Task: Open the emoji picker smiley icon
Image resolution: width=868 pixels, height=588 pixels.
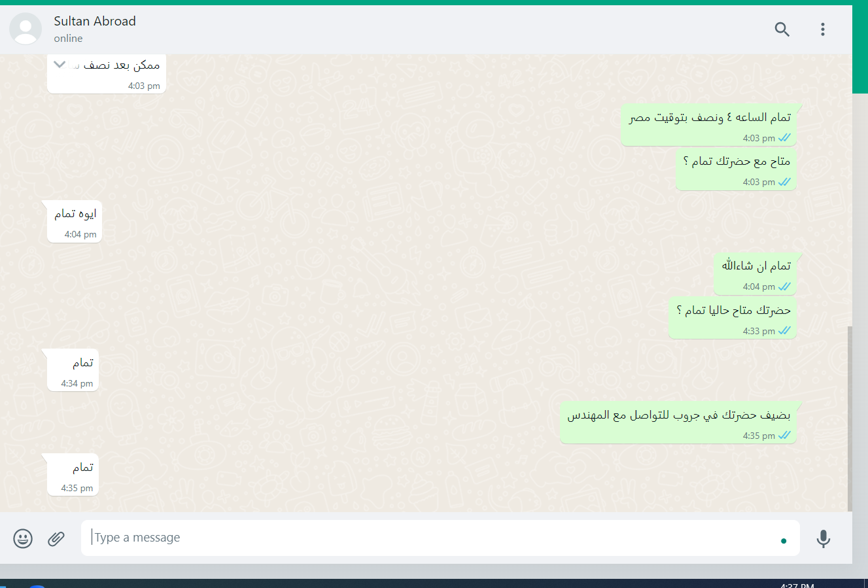Action: click(x=23, y=538)
